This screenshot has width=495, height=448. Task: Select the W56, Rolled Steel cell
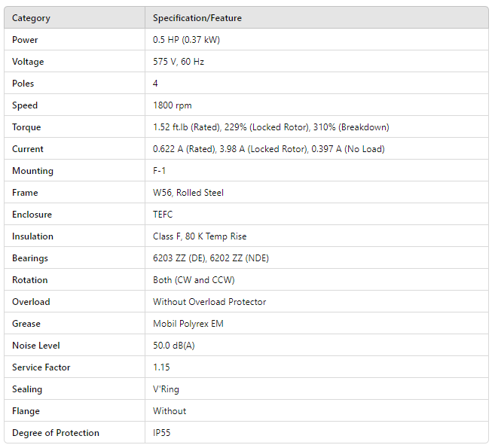click(x=188, y=193)
